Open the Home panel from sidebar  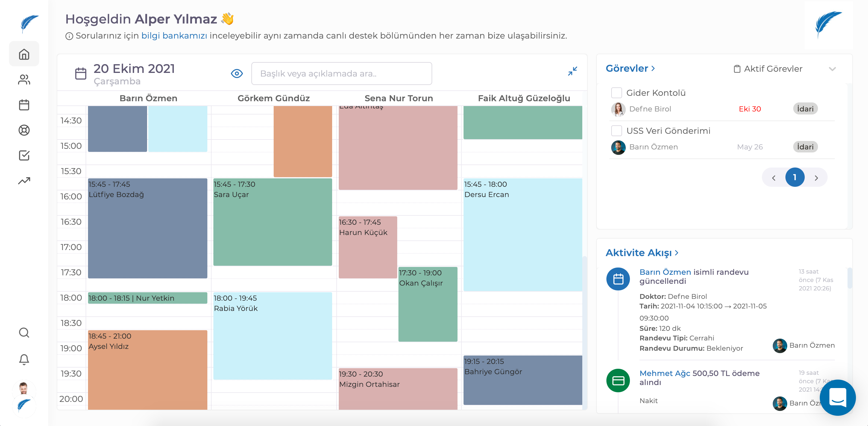point(24,54)
